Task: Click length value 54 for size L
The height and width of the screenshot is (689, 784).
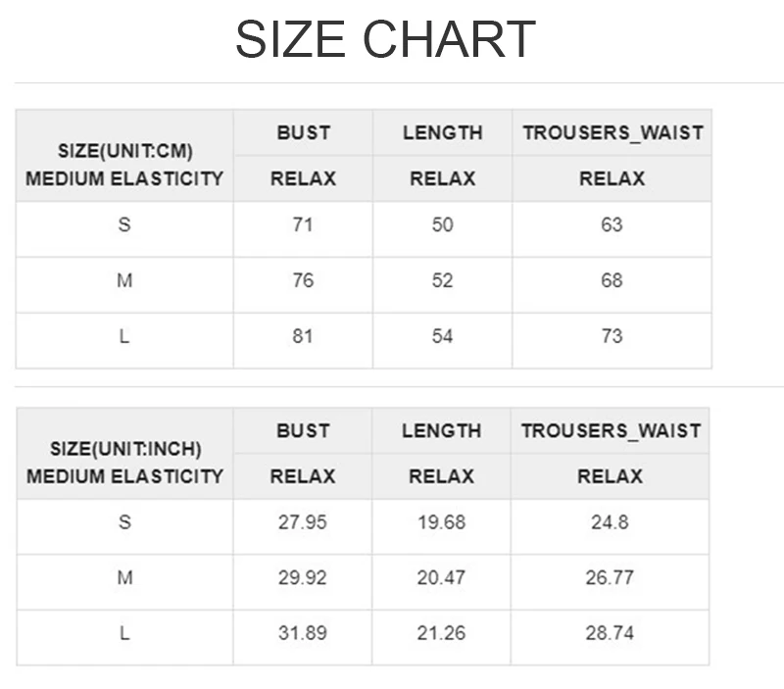Action: coord(443,336)
